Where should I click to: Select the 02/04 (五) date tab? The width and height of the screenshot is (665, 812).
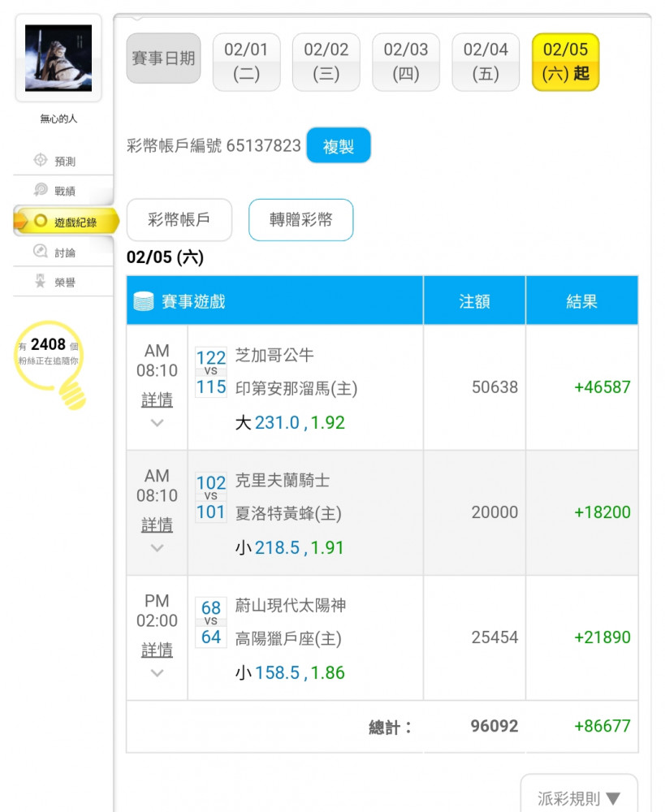point(486,63)
